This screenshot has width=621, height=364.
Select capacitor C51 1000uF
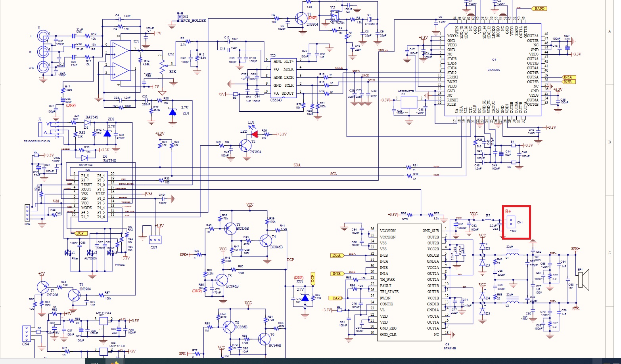pos(456,225)
